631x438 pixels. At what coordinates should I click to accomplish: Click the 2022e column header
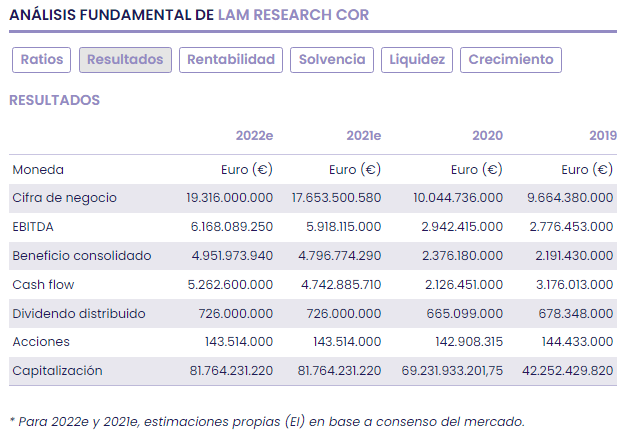254,135
